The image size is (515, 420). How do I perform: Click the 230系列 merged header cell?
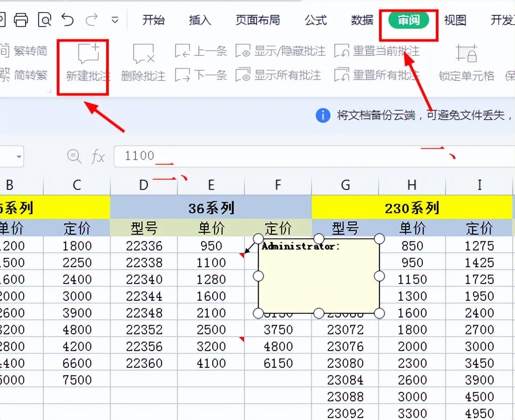click(412, 208)
